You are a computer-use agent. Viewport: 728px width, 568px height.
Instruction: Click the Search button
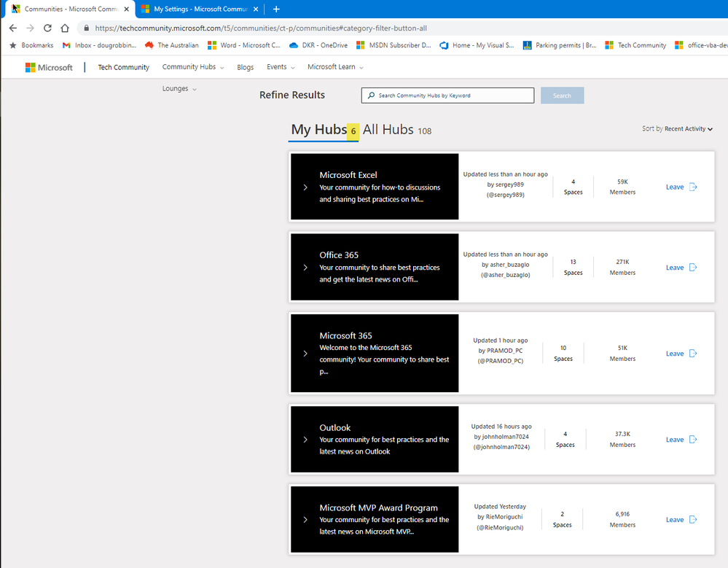tap(563, 96)
